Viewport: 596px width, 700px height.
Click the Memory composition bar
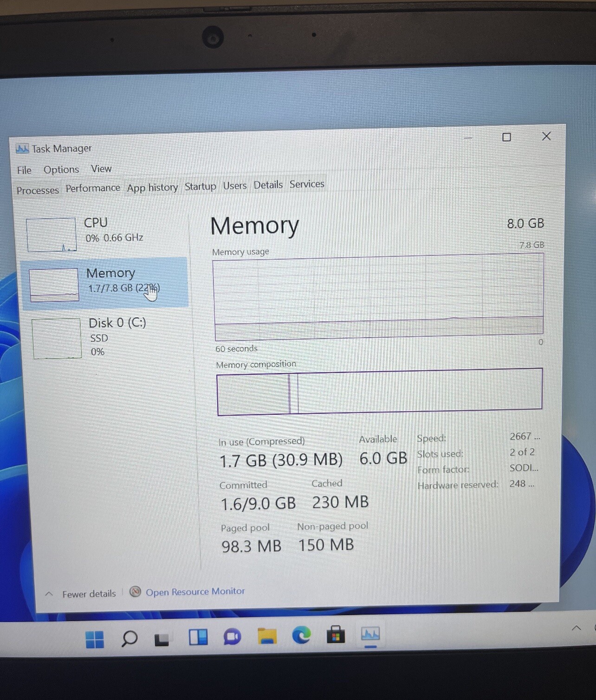[x=380, y=391]
